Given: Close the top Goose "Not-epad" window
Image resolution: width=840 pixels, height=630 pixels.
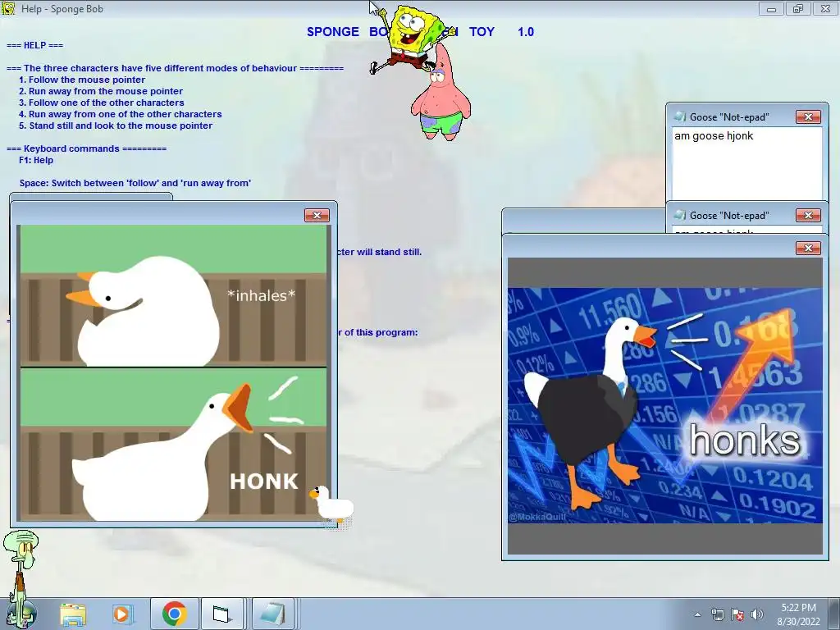Looking at the screenshot, I should (808, 116).
